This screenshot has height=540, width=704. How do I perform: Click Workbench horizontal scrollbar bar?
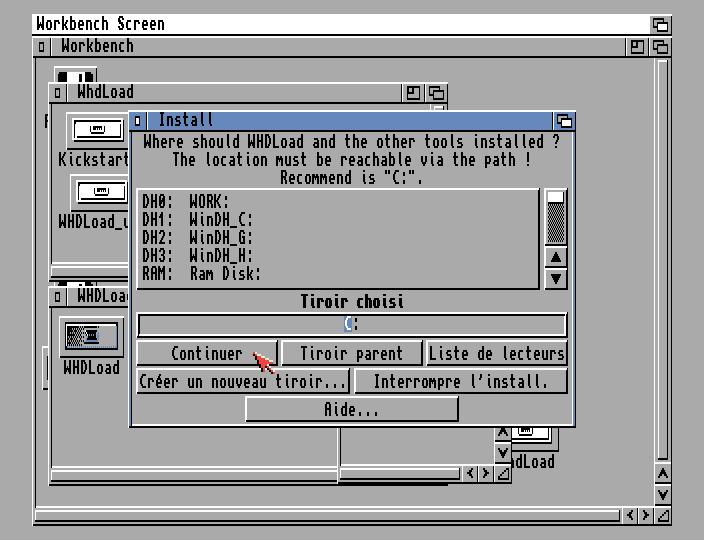pos(327,515)
